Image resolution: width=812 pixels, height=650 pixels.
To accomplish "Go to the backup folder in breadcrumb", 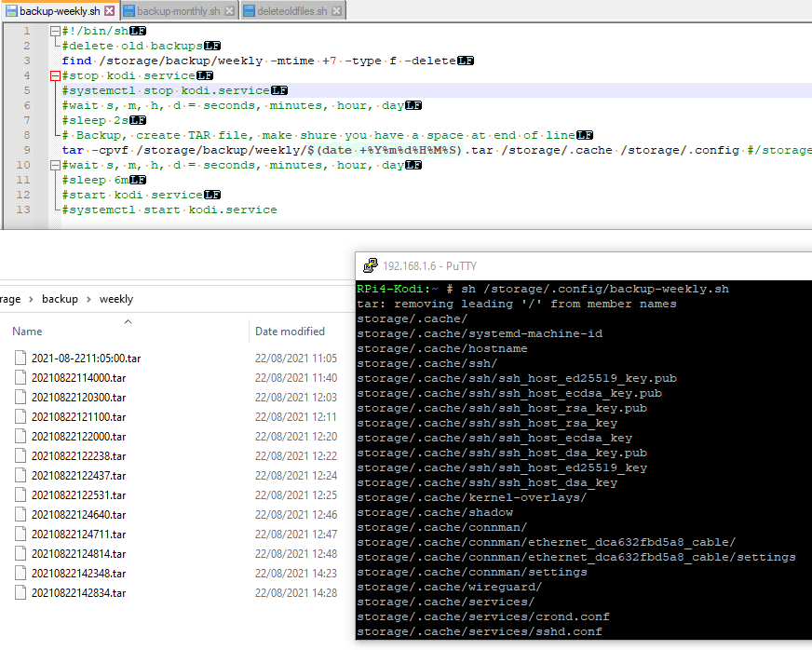I will pos(60,299).
